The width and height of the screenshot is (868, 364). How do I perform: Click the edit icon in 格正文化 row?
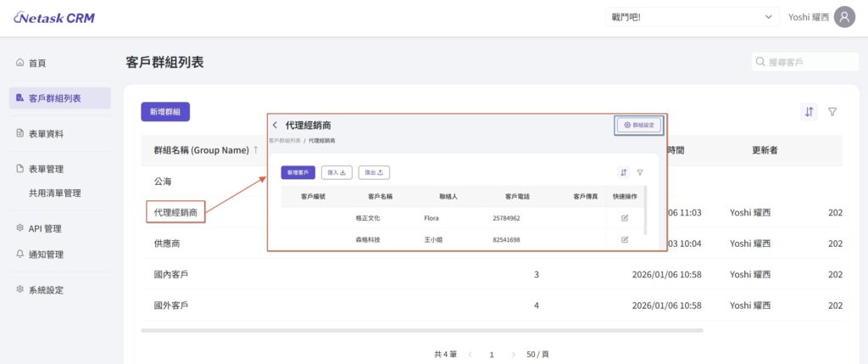click(x=625, y=218)
